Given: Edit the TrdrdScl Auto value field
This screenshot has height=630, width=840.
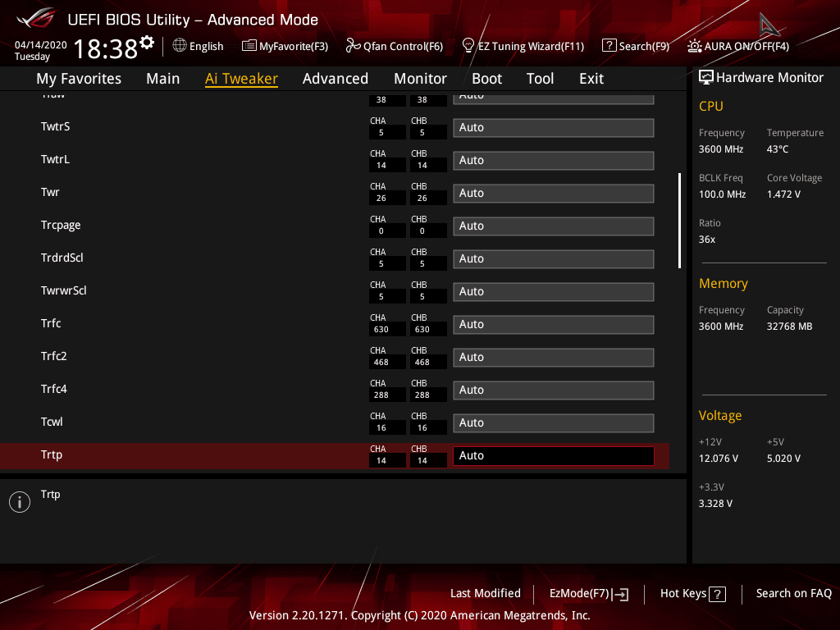Looking at the screenshot, I should [554, 258].
